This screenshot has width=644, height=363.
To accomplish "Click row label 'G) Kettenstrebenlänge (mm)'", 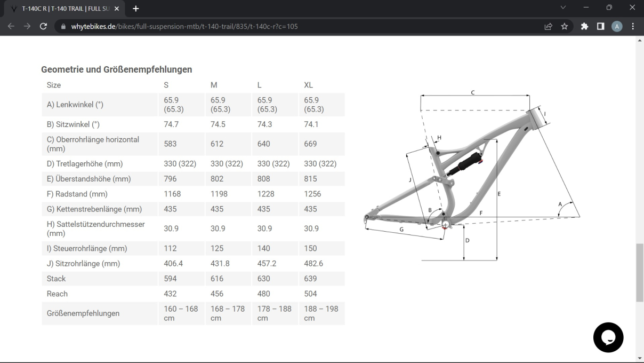I will click(x=94, y=209).
